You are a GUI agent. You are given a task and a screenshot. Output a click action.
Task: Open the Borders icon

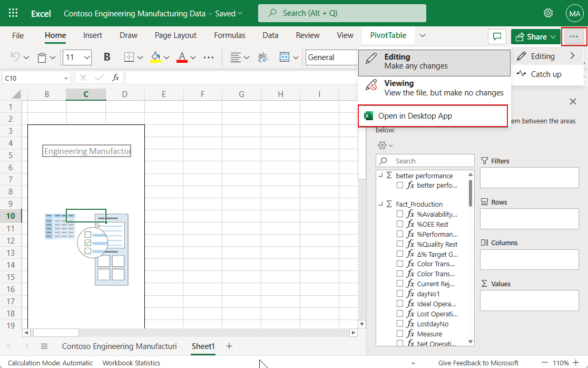tap(129, 57)
